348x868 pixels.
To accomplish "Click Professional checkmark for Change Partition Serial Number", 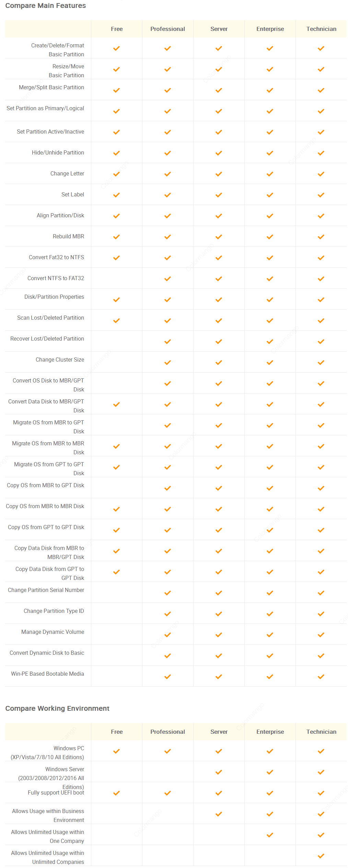I will click(x=167, y=593).
